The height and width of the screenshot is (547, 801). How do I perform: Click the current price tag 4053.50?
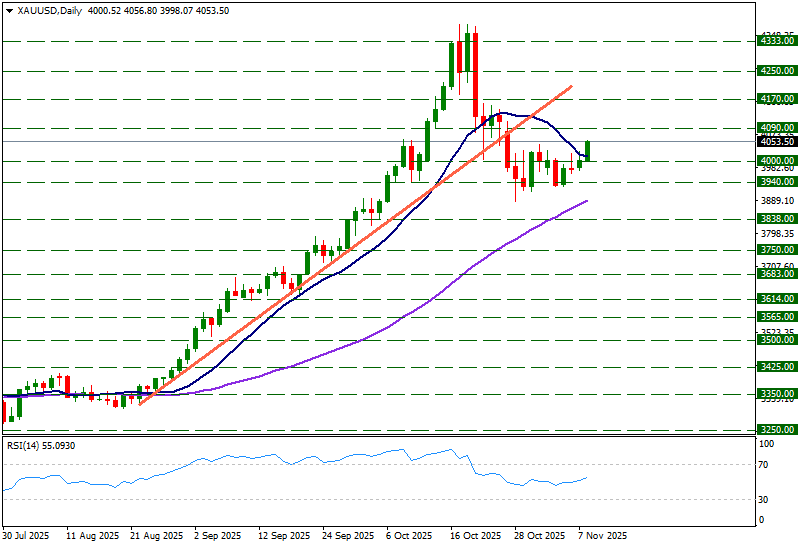coord(776,142)
